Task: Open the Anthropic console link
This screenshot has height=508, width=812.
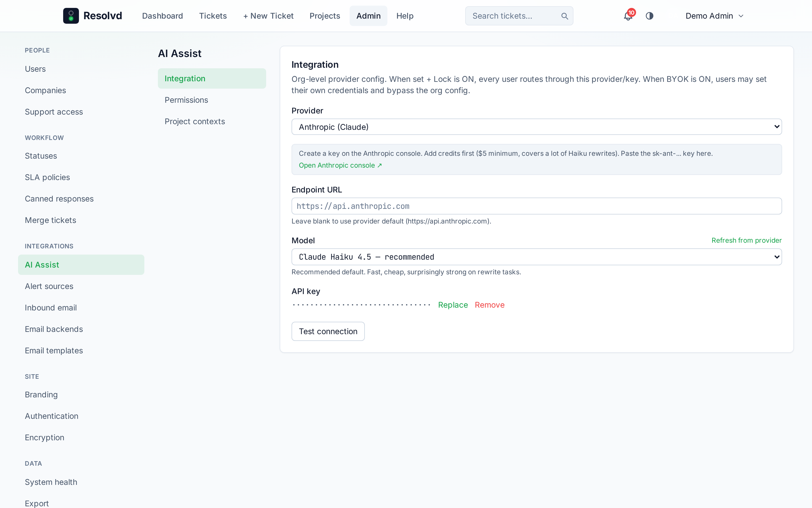Action: pyautogui.click(x=340, y=165)
